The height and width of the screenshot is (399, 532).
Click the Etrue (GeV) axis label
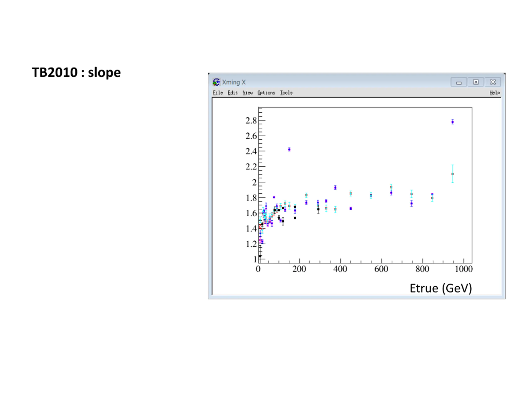click(441, 288)
